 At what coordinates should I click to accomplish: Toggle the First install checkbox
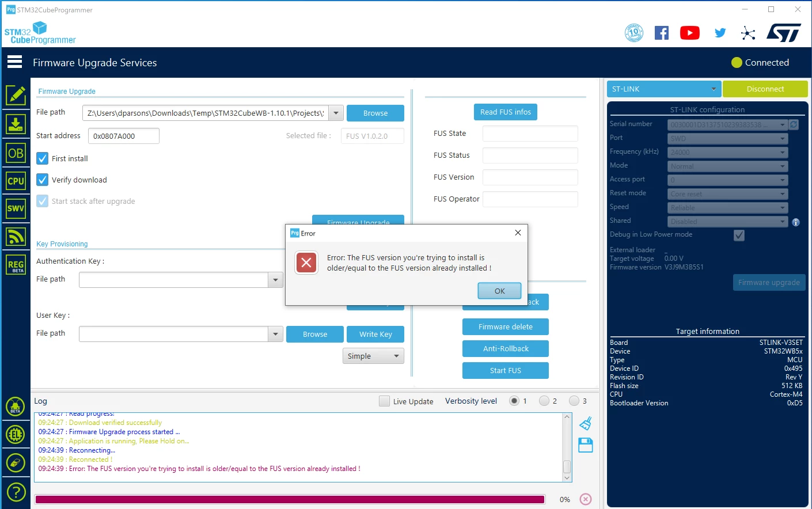[x=43, y=158]
